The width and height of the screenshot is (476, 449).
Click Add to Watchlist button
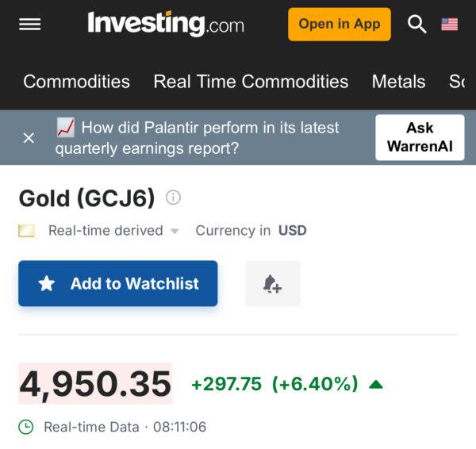pos(118,283)
